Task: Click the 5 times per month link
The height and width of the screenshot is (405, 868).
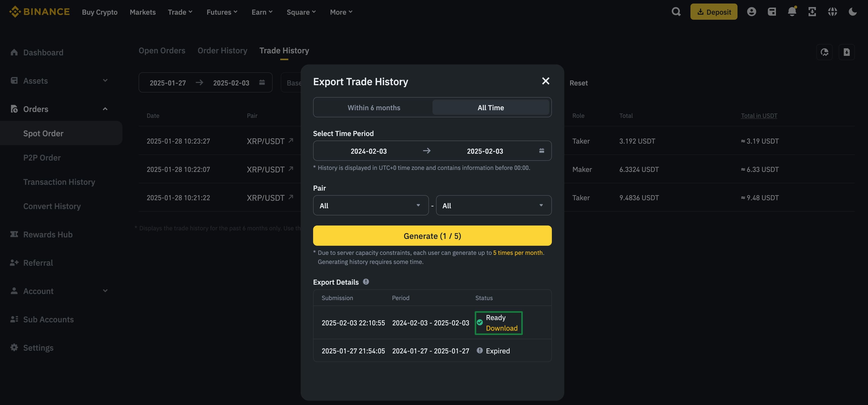Action: (x=518, y=253)
